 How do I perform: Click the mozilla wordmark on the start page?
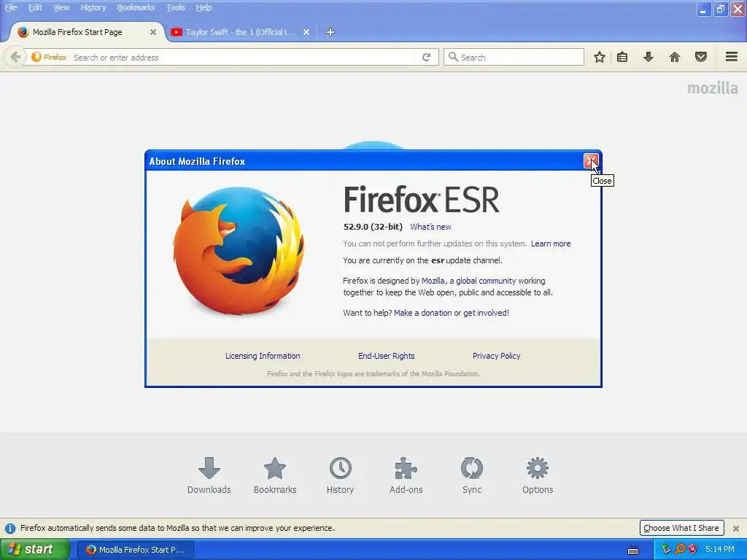pyautogui.click(x=712, y=88)
